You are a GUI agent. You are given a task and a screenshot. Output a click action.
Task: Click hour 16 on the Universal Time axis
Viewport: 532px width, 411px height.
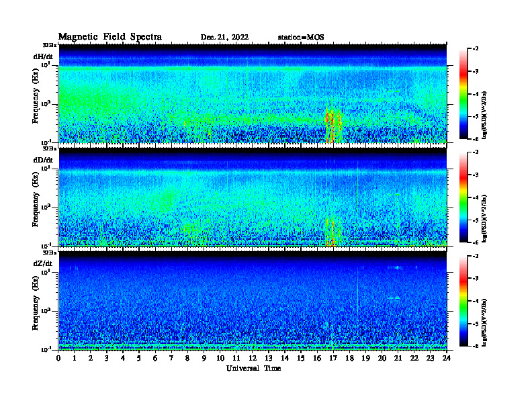tap(317, 359)
